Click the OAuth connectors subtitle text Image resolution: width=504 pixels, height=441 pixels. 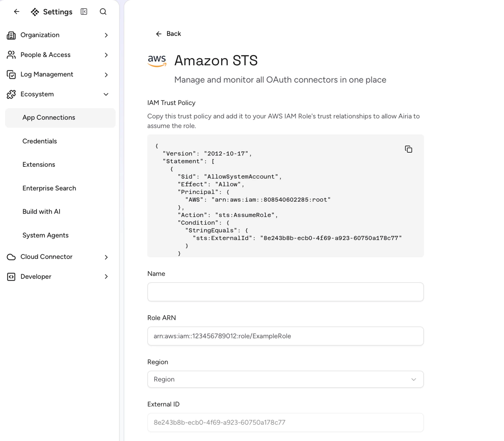pyautogui.click(x=280, y=80)
